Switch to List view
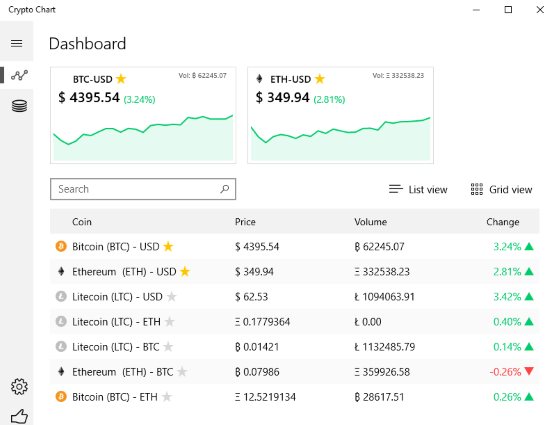Screen dimensions: 550x425 click(x=418, y=189)
